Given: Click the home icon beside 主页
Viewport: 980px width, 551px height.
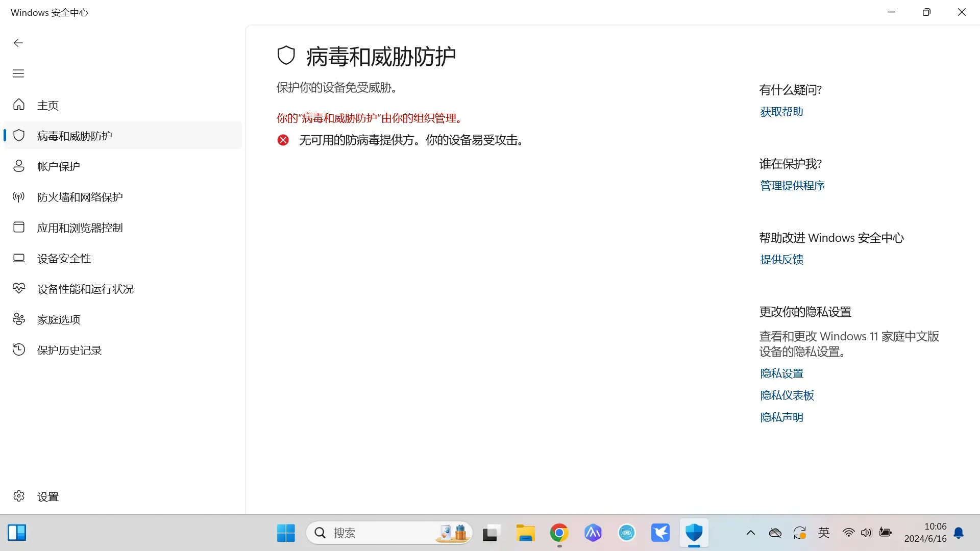Looking at the screenshot, I should [19, 105].
